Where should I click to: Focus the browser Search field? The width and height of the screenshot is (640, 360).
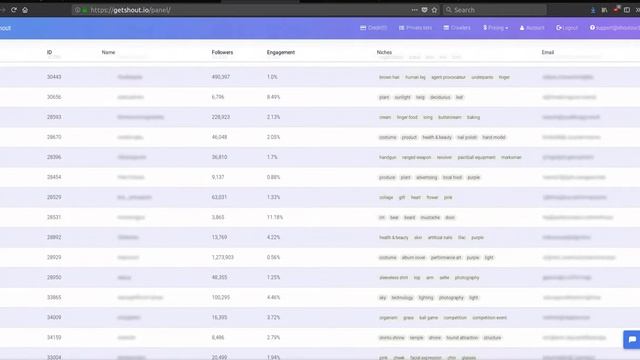[495, 10]
